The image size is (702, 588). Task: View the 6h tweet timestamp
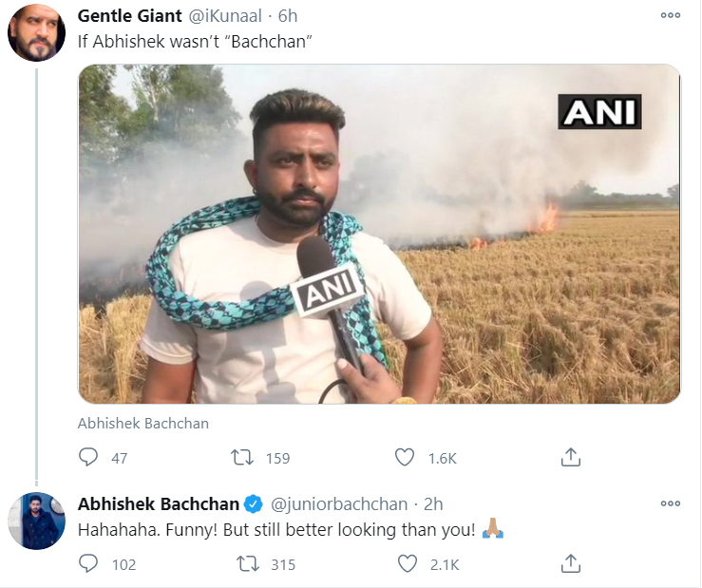[288, 17]
